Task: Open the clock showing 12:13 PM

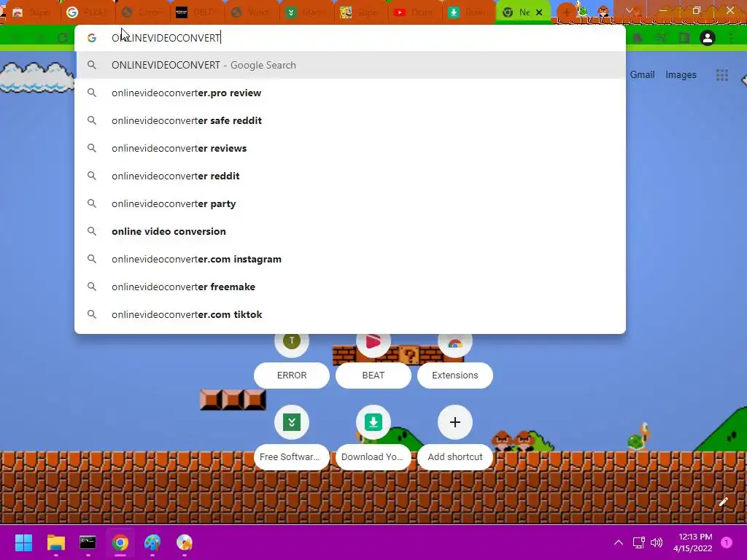Action: tap(693, 542)
